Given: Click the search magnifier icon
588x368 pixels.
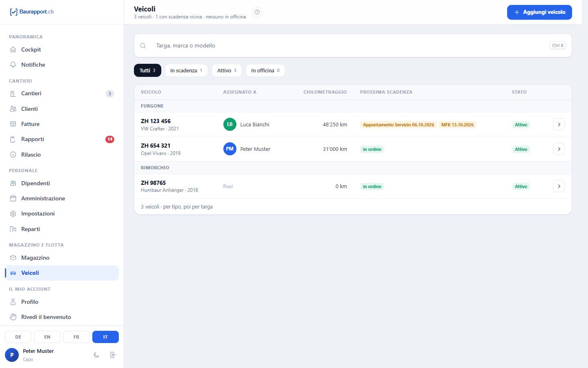Looking at the screenshot, I should (143, 46).
